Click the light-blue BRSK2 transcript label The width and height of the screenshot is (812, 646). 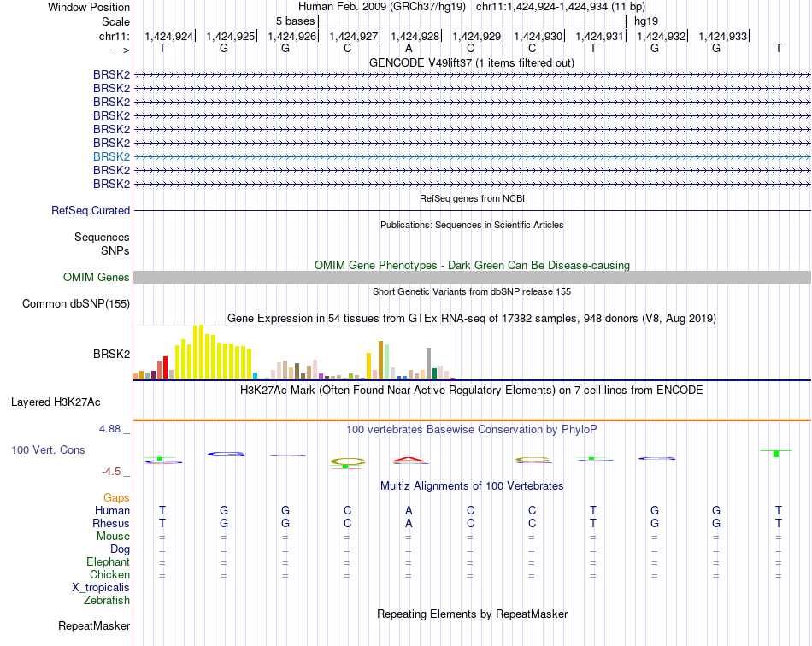[x=111, y=156]
